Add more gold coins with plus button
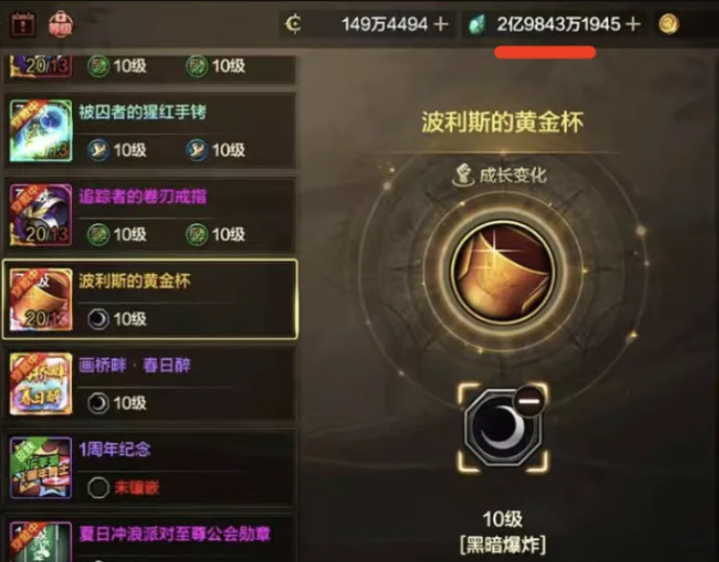This screenshot has width=719, height=562. tap(441, 24)
